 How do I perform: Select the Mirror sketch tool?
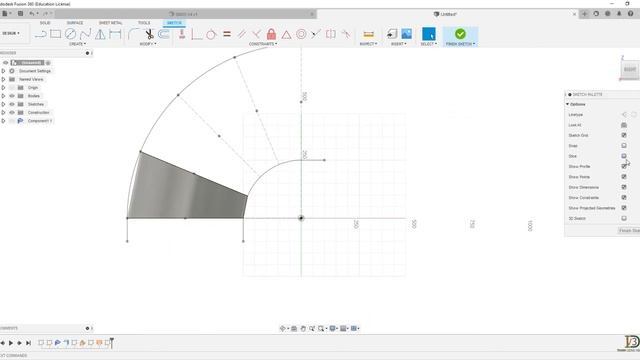click(x=100, y=34)
